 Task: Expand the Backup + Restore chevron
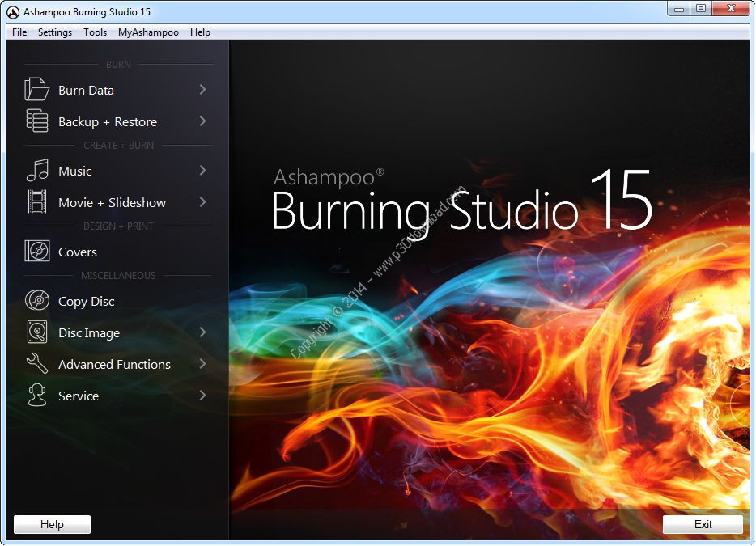[202, 121]
